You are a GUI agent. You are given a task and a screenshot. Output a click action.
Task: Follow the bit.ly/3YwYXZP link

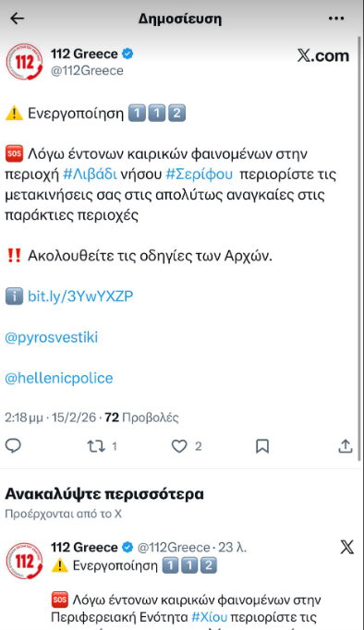pyautogui.click(x=80, y=297)
